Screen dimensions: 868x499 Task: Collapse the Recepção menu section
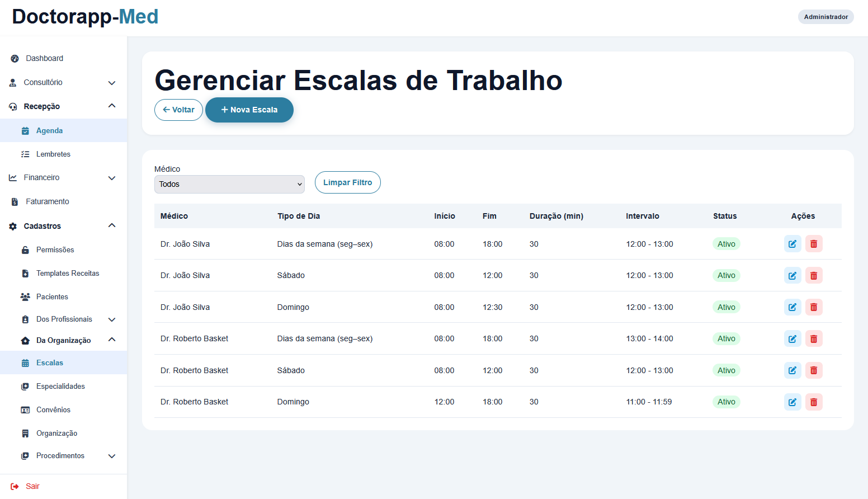(63, 106)
